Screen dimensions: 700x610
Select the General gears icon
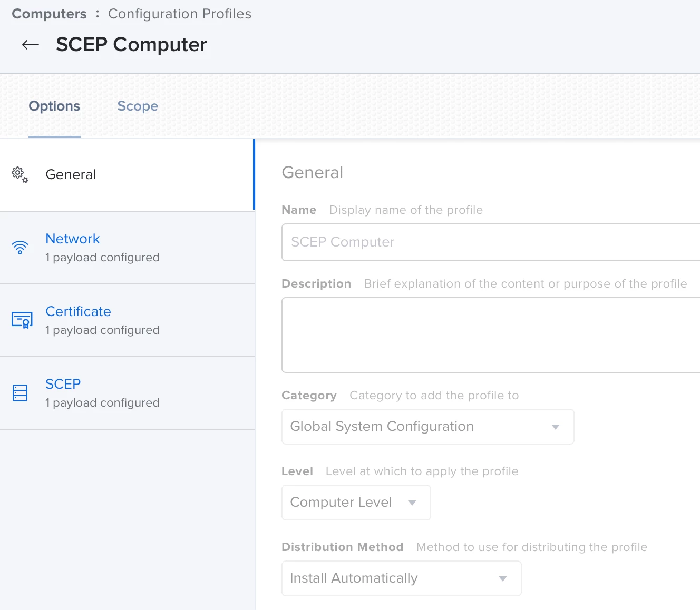coord(20,175)
